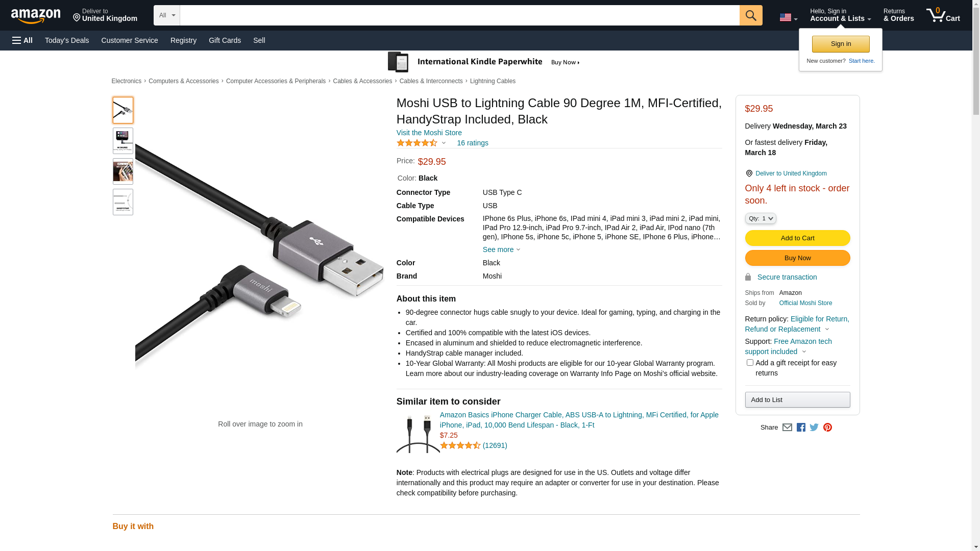Open the All departments search dropdown
Screen dimensions: 980x551
(166, 15)
